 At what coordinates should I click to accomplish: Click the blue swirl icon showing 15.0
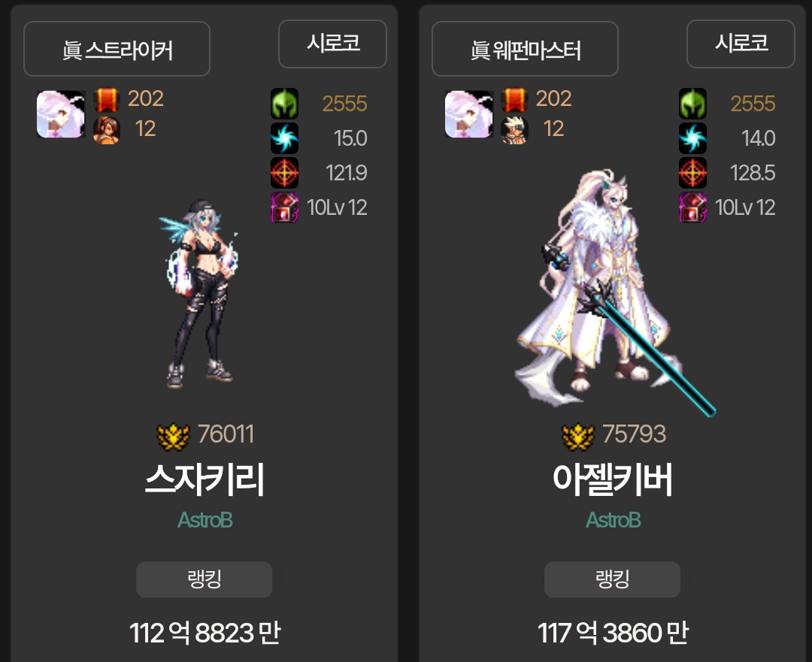(x=284, y=138)
